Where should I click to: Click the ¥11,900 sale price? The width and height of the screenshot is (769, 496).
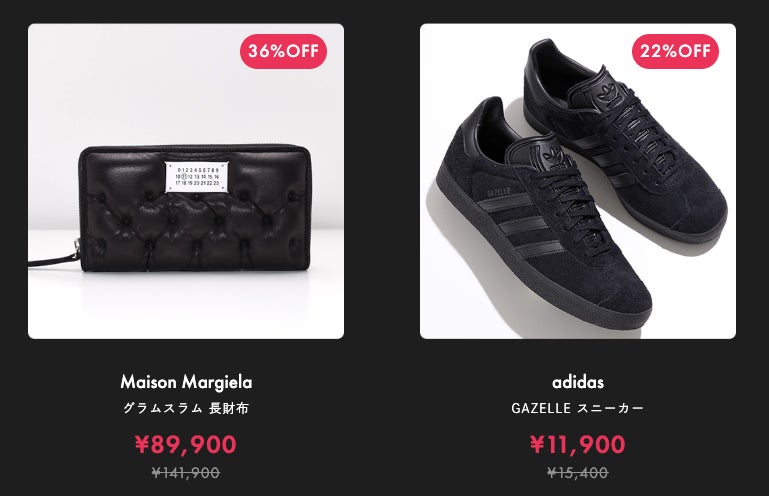(x=578, y=444)
